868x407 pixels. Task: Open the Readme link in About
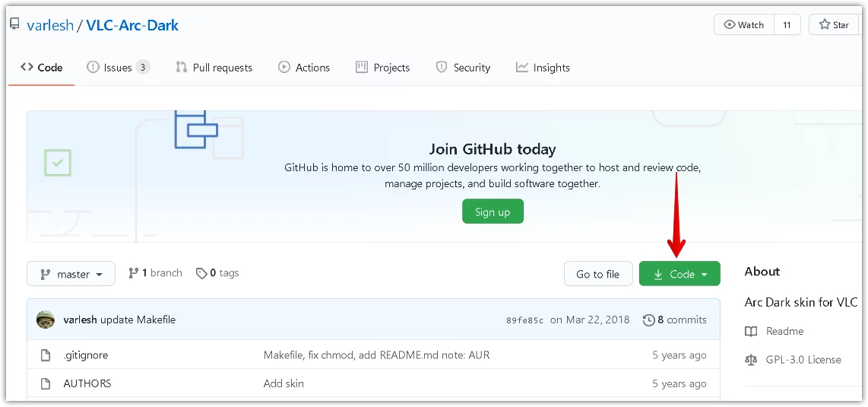click(784, 331)
